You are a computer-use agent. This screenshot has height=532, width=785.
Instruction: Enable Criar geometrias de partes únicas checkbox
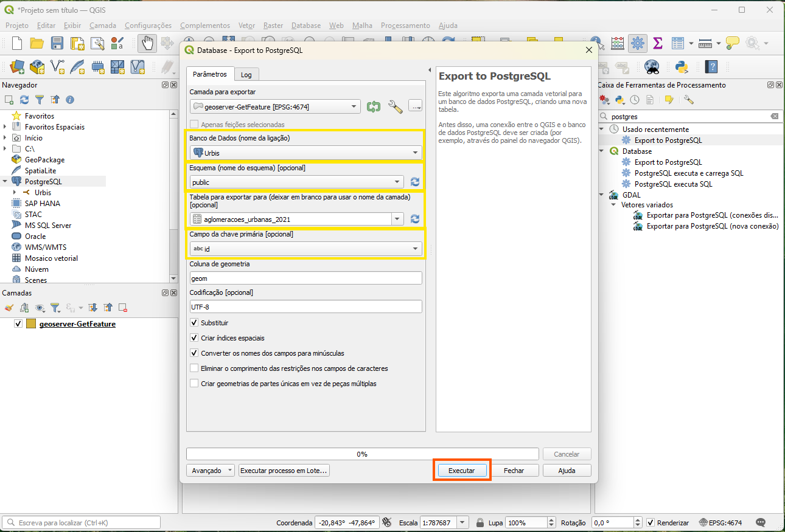pos(194,384)
